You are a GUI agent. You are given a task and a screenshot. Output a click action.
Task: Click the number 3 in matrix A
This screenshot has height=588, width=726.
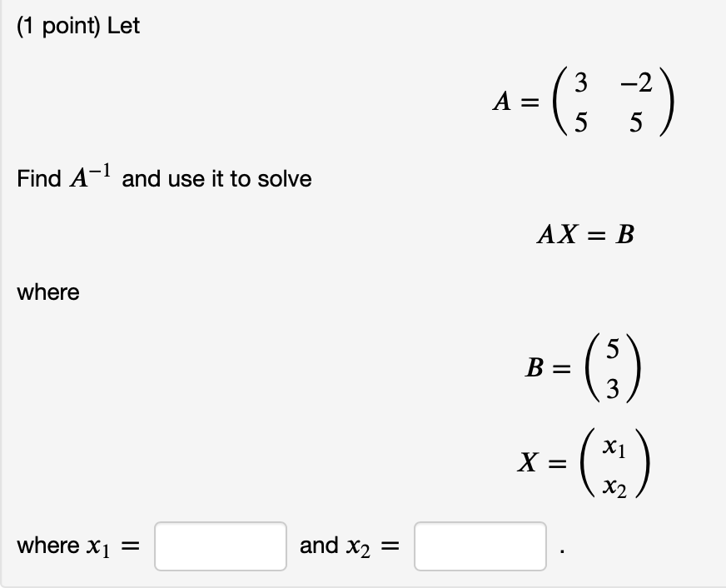[583, 83]
